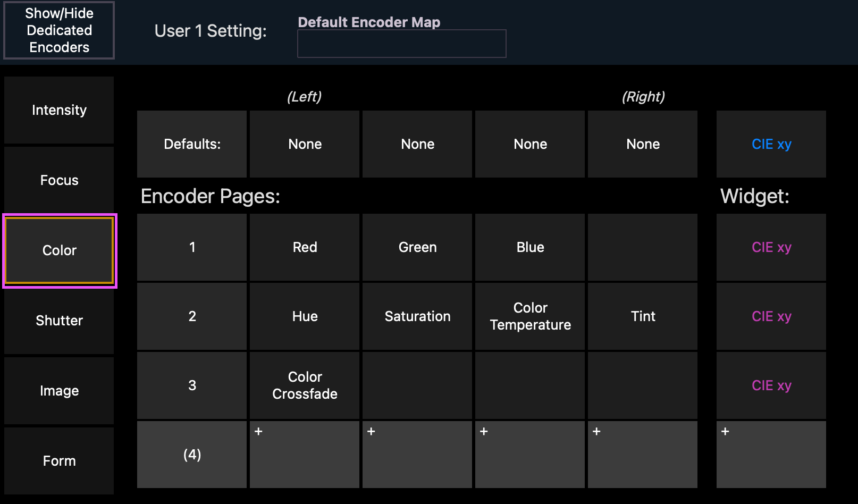Open the Focus encoder settings
858x504 pixels.
[58, 180]
